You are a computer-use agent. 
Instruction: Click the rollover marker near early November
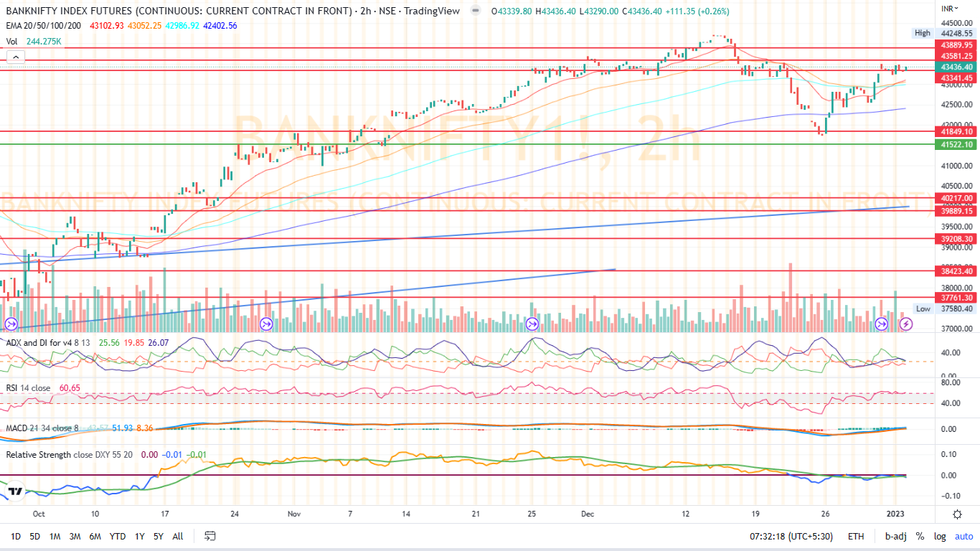266,324
